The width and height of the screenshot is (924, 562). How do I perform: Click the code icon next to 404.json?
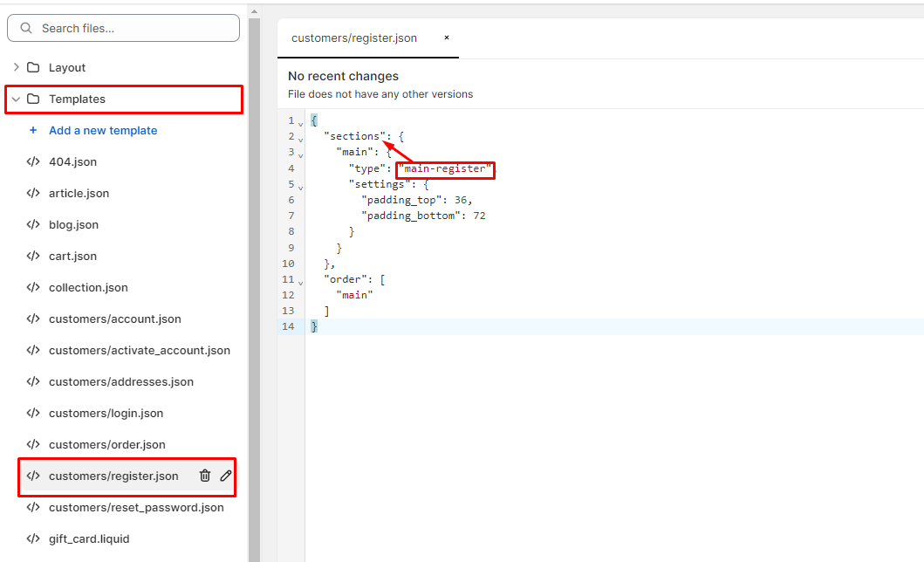pos(33,161)
